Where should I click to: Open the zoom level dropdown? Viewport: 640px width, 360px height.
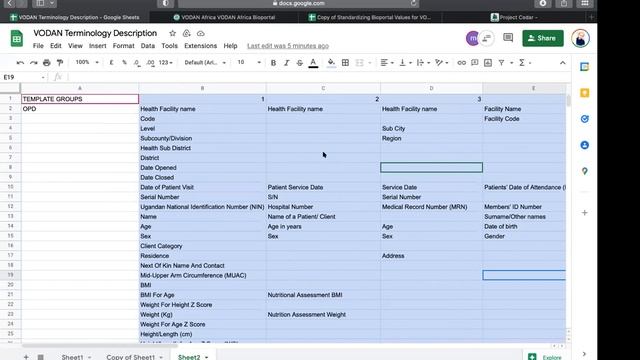[x=87, y=62]
